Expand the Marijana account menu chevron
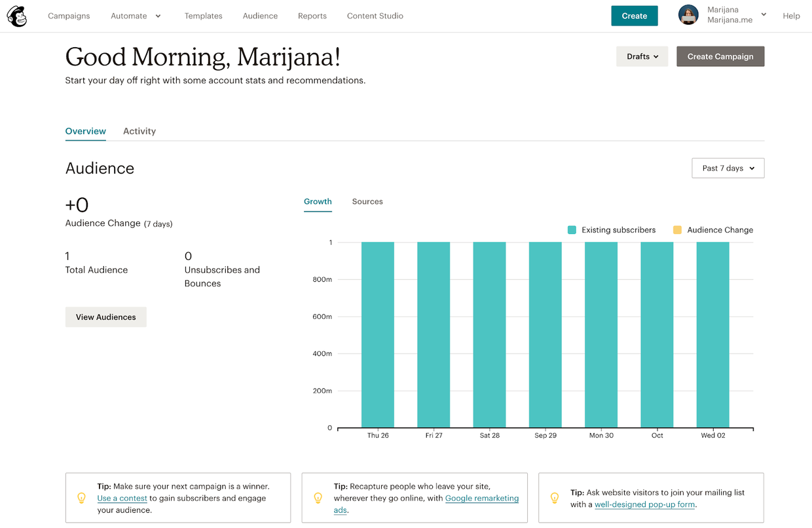Viewport: 812px width, 528px height. point(764,14)
